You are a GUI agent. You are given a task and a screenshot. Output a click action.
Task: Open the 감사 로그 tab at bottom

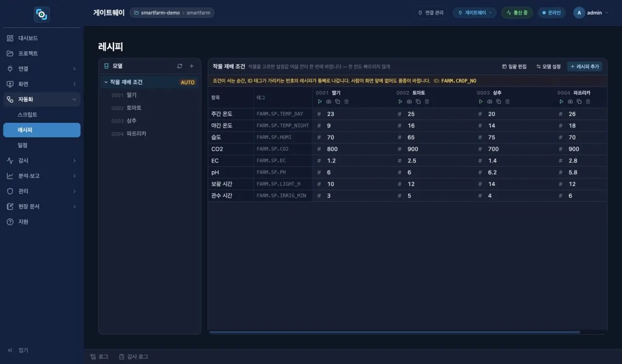point(134,357)
